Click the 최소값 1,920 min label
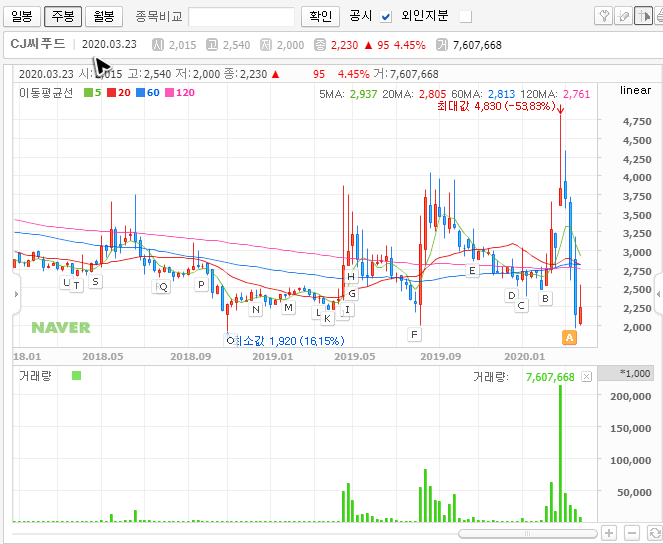 click(290, 341)
